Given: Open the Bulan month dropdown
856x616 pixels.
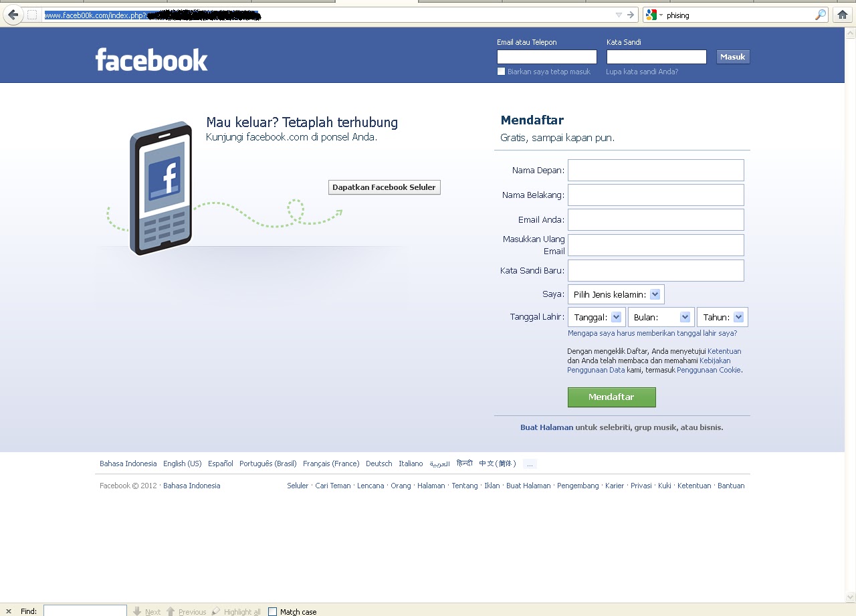Looking at the screenshot, I should [660, 317].
